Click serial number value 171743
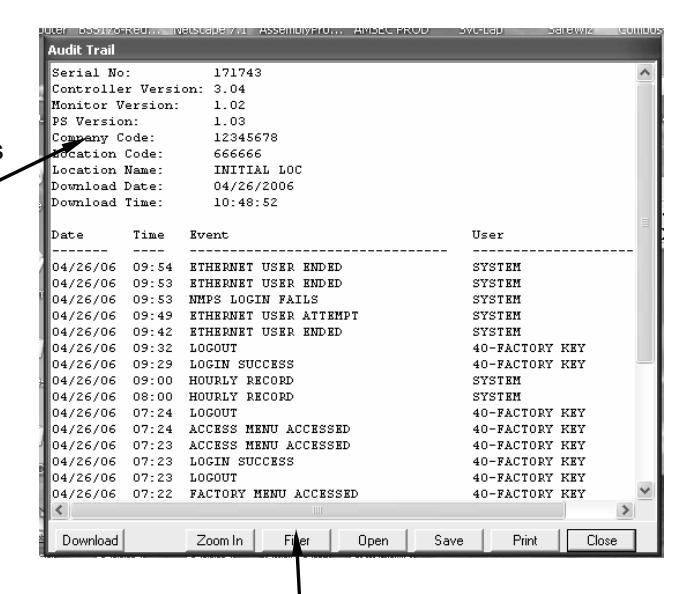Viewport: 691px width, 594px height. (x=238, y=73)
